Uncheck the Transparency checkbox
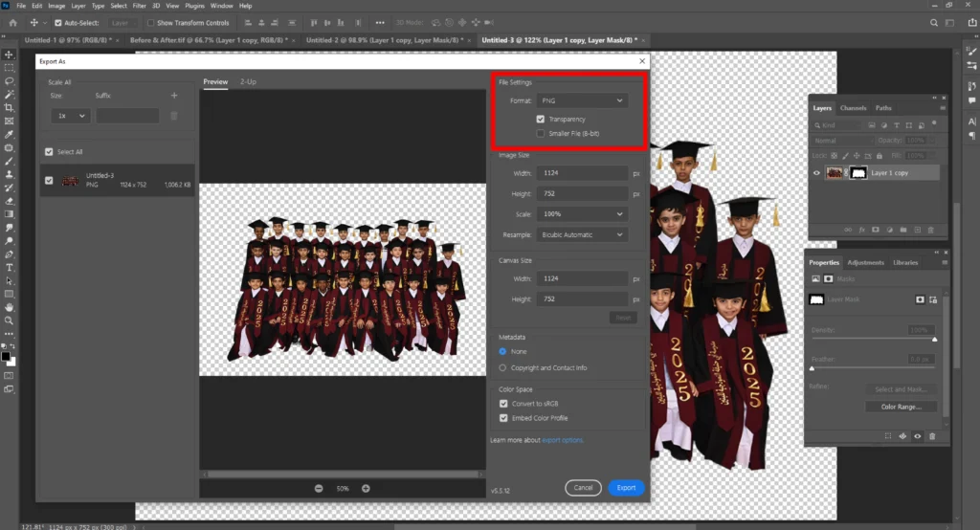Screen dimensions: 980x530 coord(541,119)
